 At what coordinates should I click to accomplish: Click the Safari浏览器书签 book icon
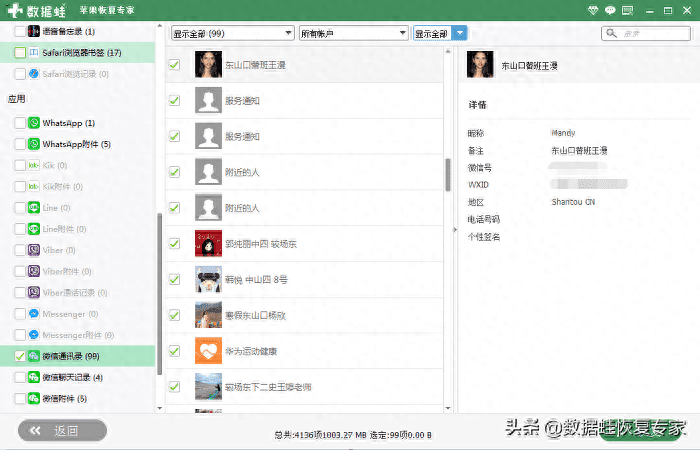click(34, 52)
